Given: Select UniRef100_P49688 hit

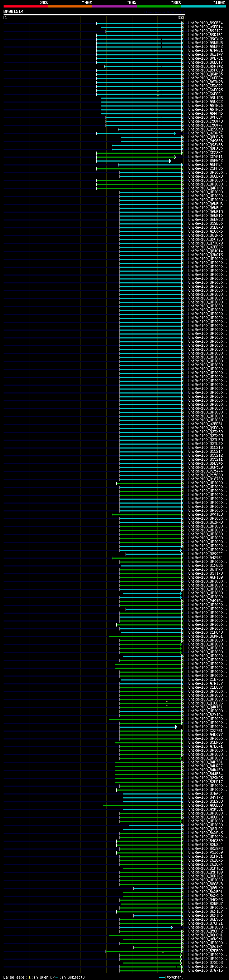Looking at the screenshot, I should [x=205, y=141].
